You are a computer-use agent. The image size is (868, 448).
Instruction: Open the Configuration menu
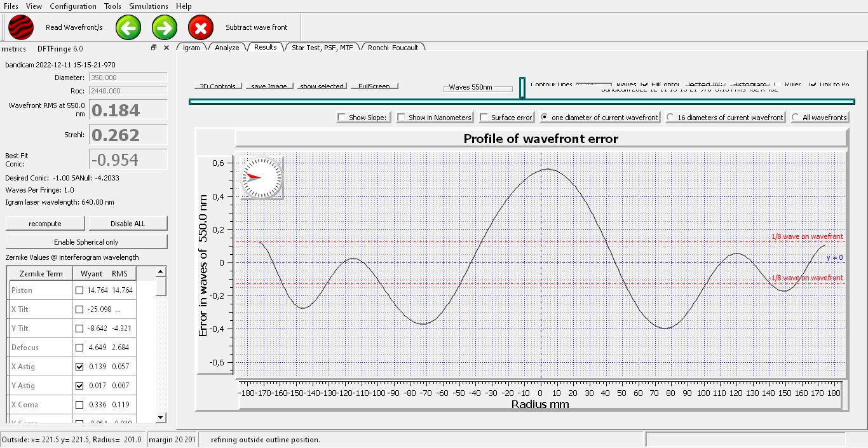pyautogui.click(x=73, y=6)
